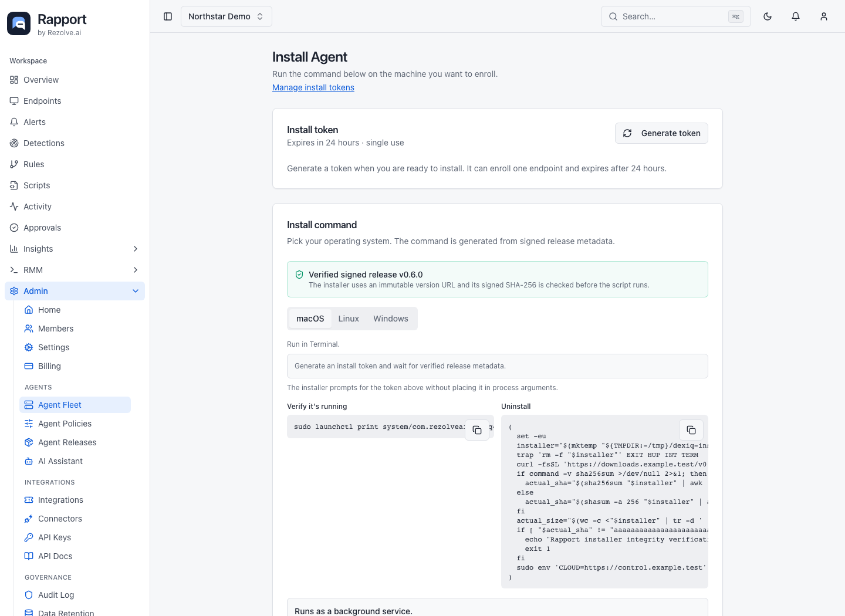Copy the verify launchctl command
This screenshot has width=845, height=616.
pyautogui.click(x=477, y=430)
